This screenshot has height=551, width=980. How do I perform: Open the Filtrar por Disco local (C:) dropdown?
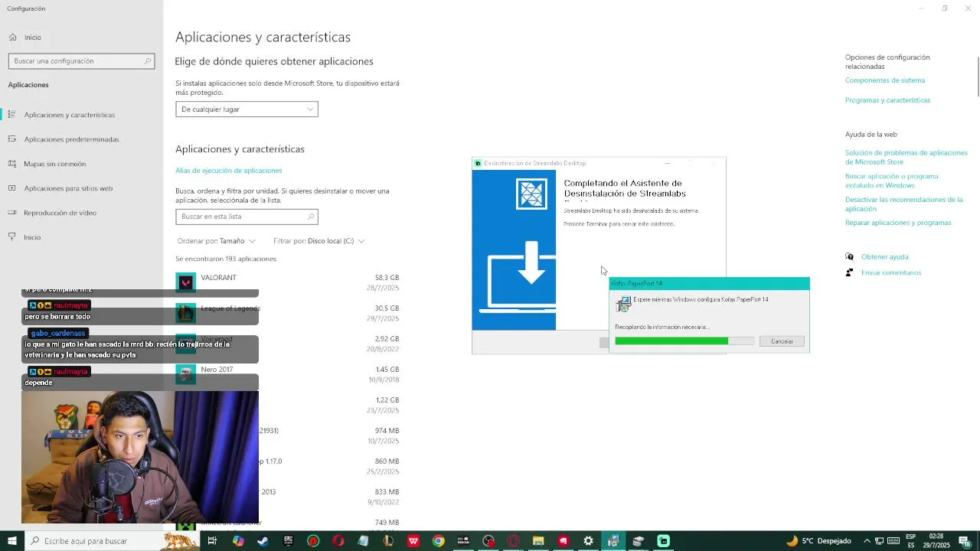319,241
